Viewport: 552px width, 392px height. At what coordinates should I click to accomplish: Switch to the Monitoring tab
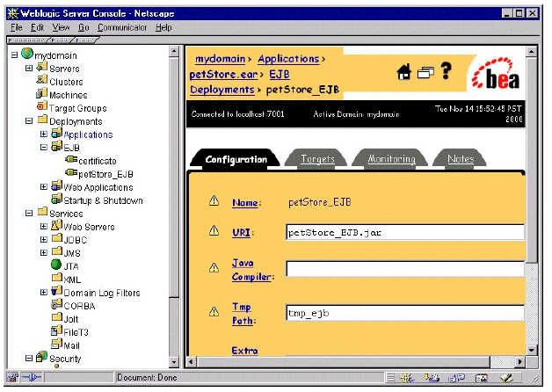pos(391,159)
